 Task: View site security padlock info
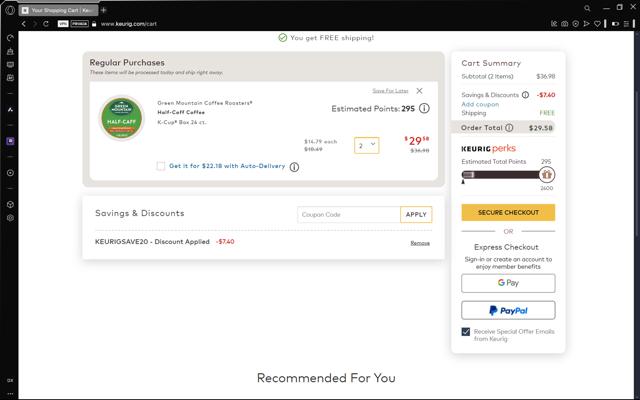[x=94, y=24]
